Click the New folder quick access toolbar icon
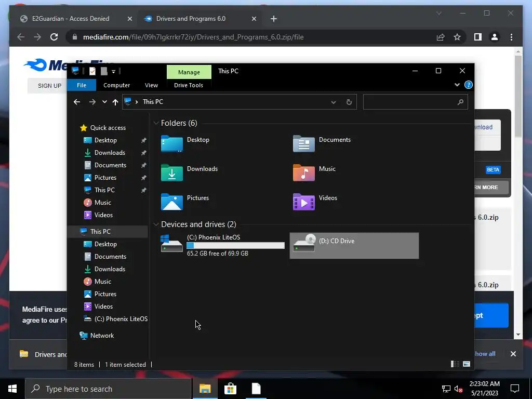 tap(104, 71)
